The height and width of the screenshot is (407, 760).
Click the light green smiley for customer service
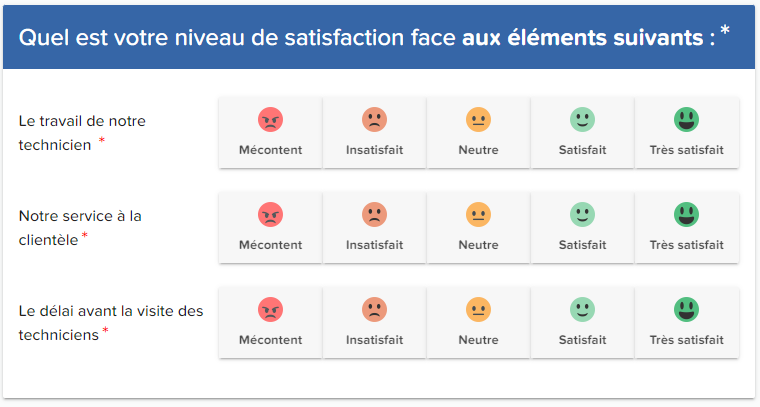tap(582, 214)
